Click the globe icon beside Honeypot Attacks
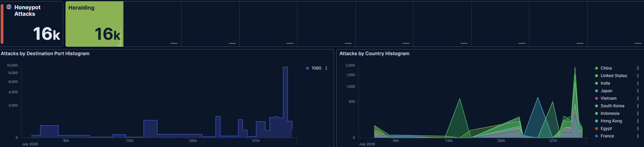644x147 pixels. coord(9,7)
